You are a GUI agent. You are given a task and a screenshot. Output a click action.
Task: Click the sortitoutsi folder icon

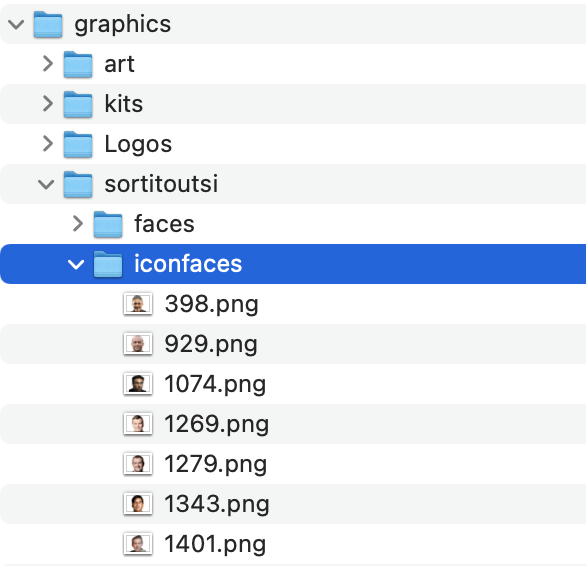pos(78,184)
